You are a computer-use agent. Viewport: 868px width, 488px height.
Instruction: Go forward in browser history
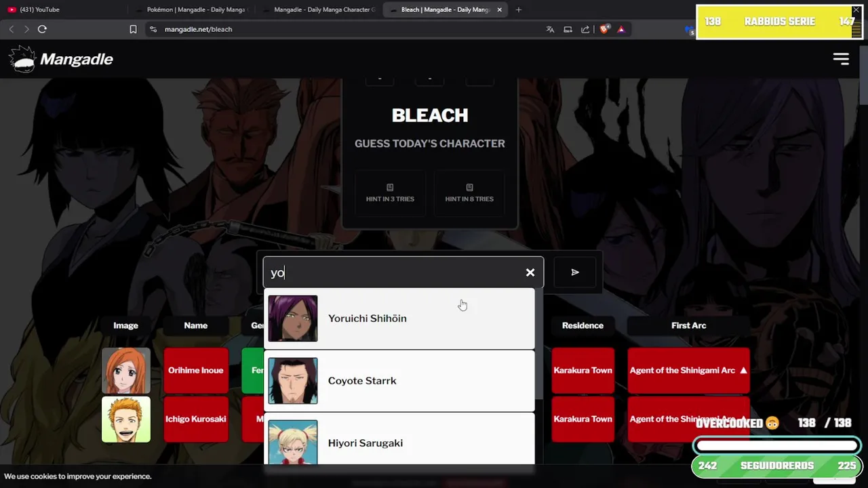[x=26, y=29]
